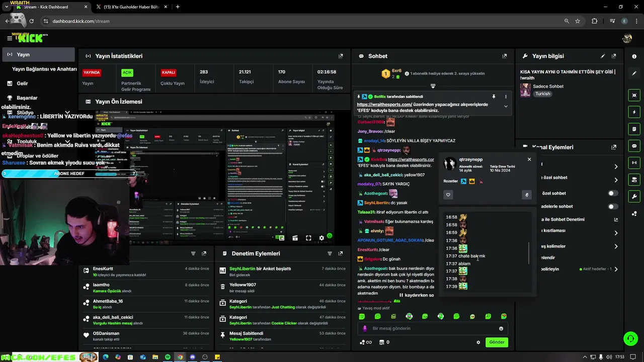
Task: Filter the Denetim Eylemleri list
Action: pyautogui.click(x=330, y=253)
